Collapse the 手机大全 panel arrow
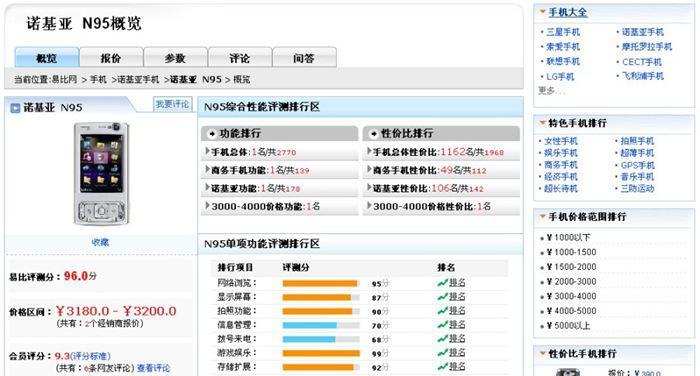The height and width of the screenshot is (376, 700). (x=543, y=12)
